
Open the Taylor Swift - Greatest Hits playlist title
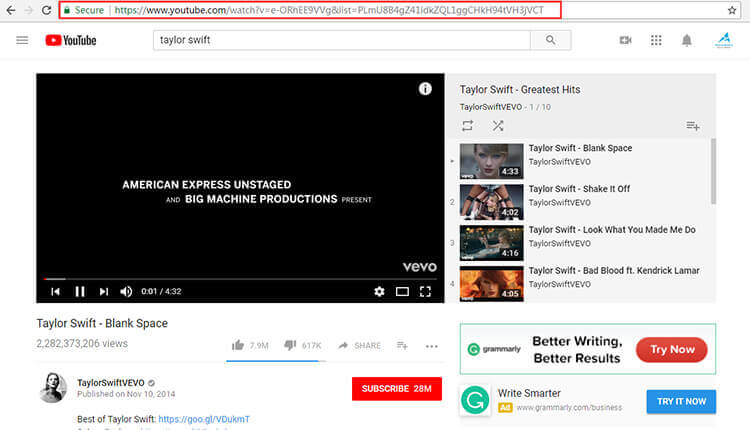520,89
